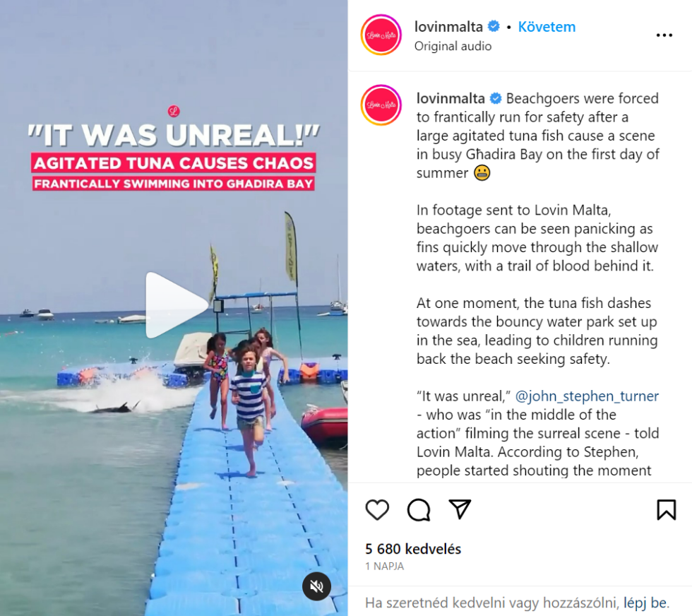Screen dimensions: 692x616
Task: Click the lépj be login link
Action: pyautogui.click(x=645, y=603)
